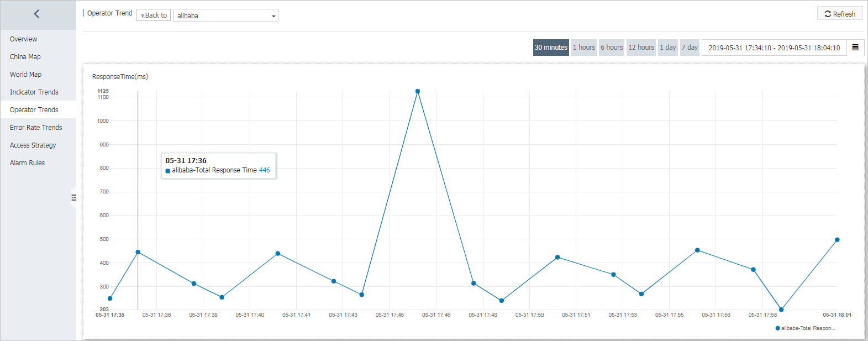The image size is (868, 341).
Task: Open World Map in the sidebar
Action: (38, 75)
